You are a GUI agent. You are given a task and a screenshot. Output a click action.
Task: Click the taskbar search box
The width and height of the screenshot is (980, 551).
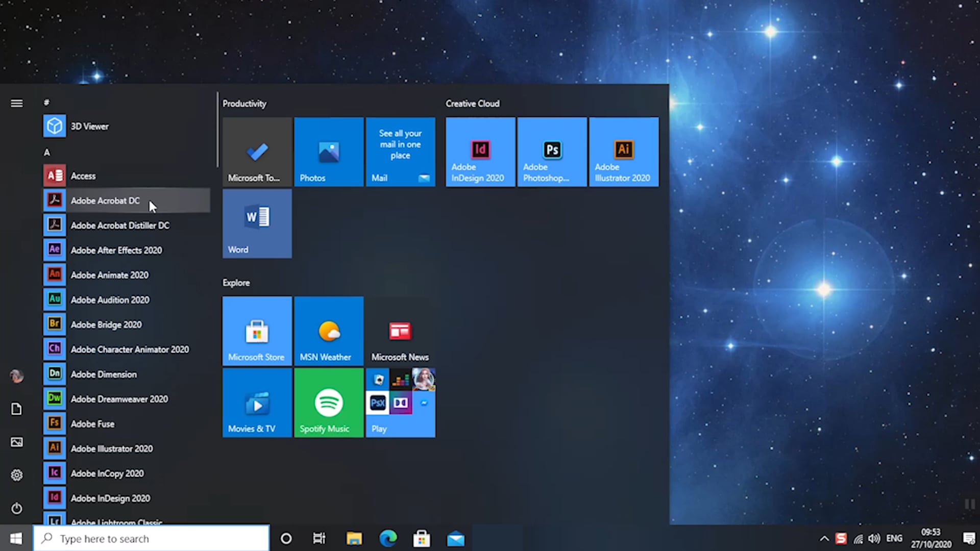152,538
